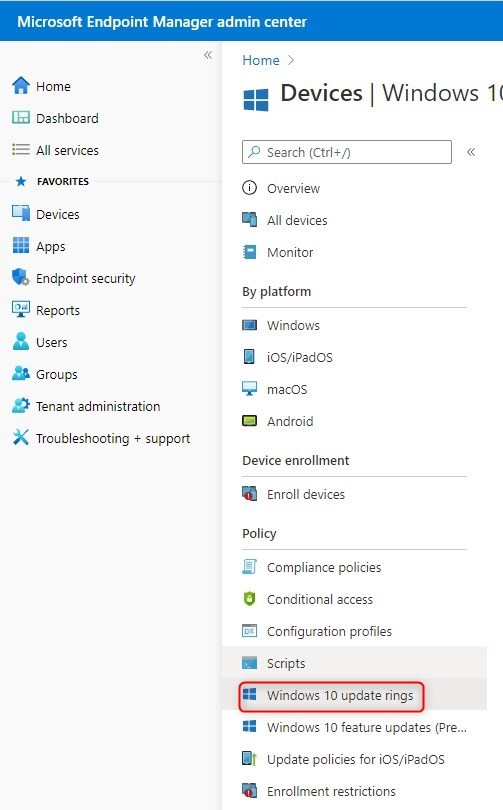Click the Home breadcrumb link
This screenshot has width=503, height=810.
point(261,60)
